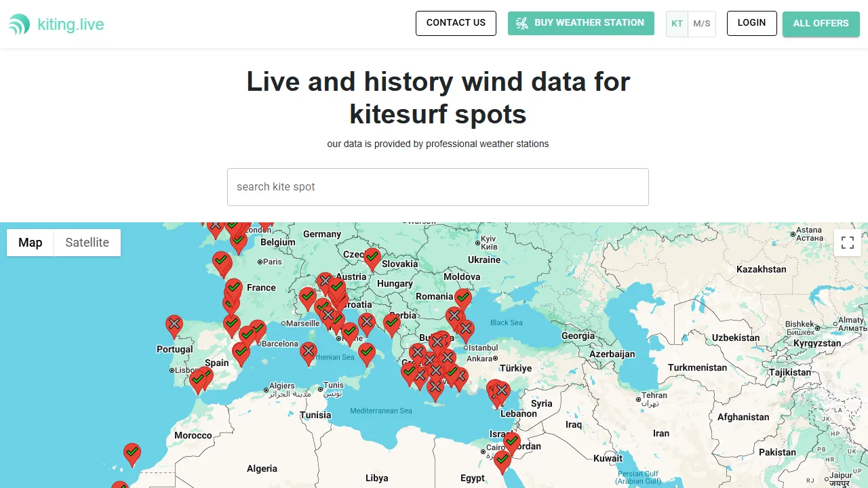The height and width of the screenshot is (488, 868).
Task: Click the X spot marker near Istanbul
Action: [465, 327]
